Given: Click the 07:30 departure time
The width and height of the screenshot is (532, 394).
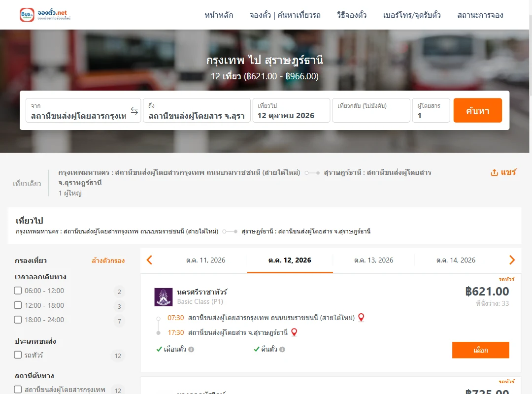Looking at the screenshot, I should point(176,318).
